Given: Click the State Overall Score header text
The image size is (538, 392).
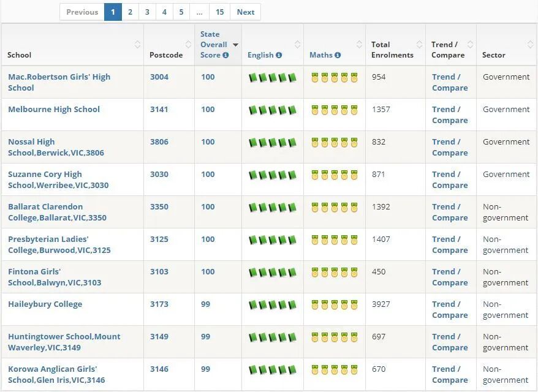Looking at the screenshot, I should (x=213, y=45).
